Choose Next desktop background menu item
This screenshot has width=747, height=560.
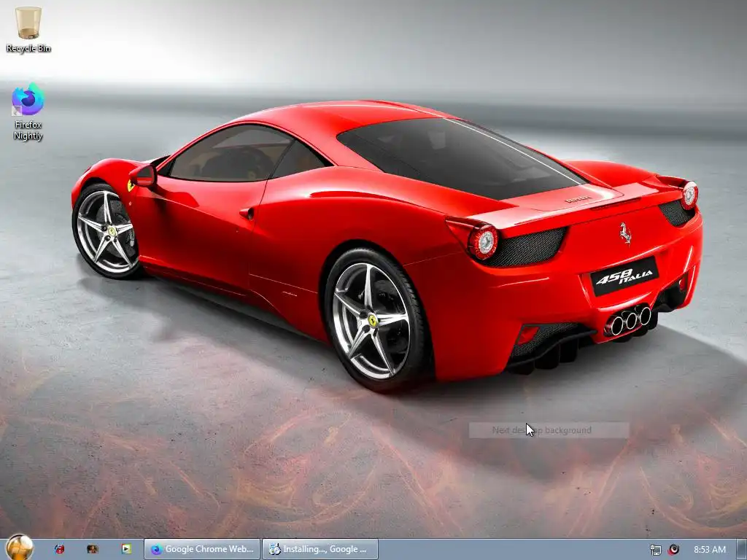click(x=549, y=430)
